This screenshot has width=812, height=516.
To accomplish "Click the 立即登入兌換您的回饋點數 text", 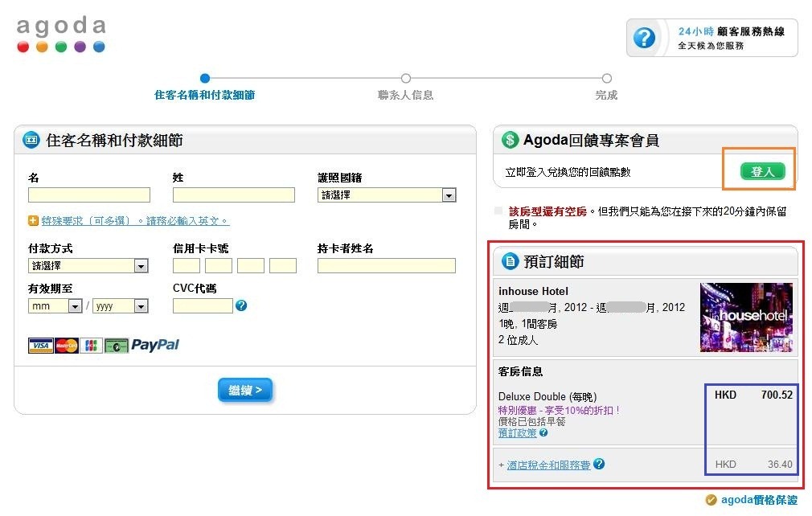I will tap(568, 172).
